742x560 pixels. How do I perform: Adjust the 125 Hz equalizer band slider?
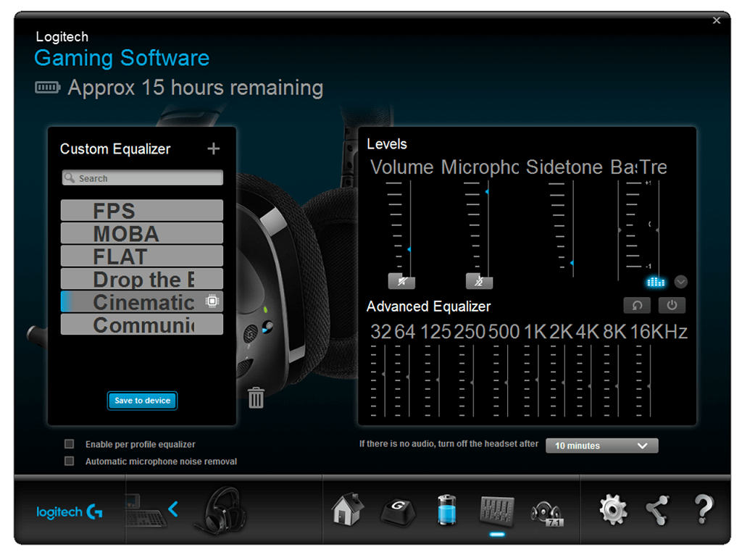[x=438, y=380]
